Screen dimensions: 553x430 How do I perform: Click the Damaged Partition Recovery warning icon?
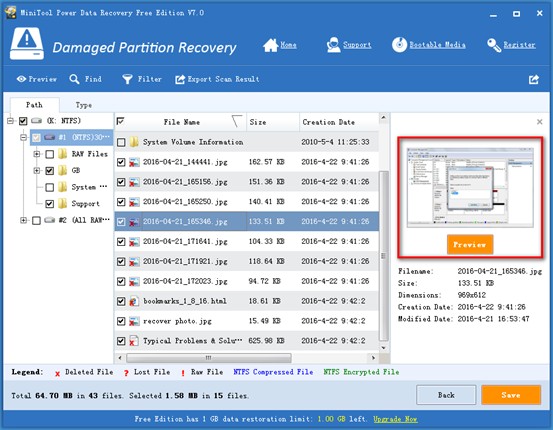point(27,44)
